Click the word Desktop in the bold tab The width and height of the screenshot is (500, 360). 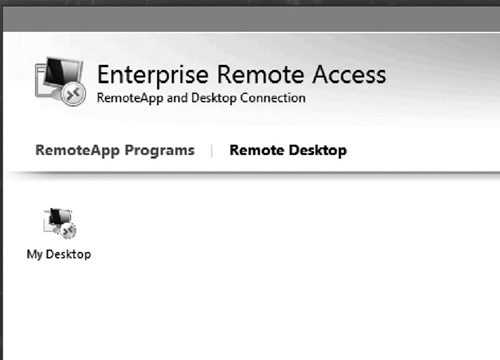coord(318,151)
